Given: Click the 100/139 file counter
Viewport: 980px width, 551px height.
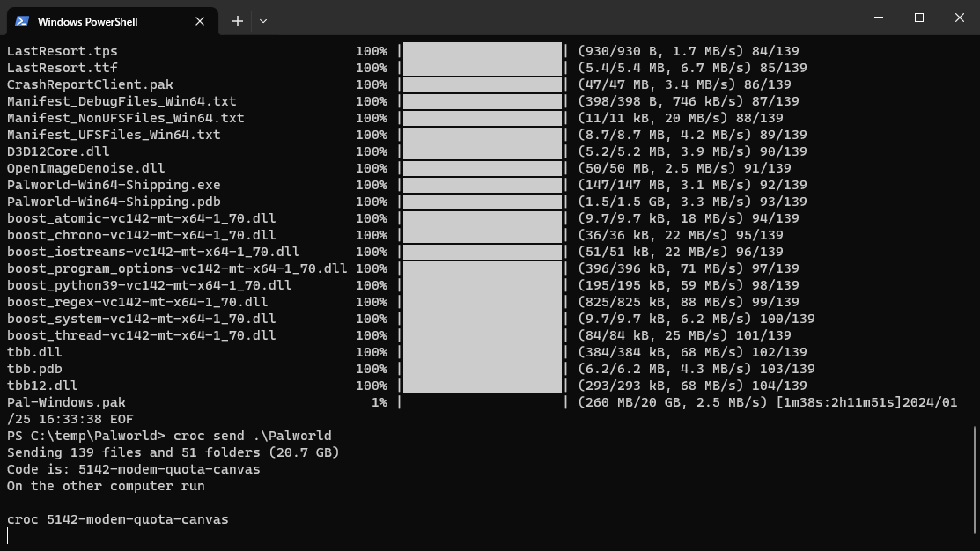Looking at the screenshot, I should [787, 320].
